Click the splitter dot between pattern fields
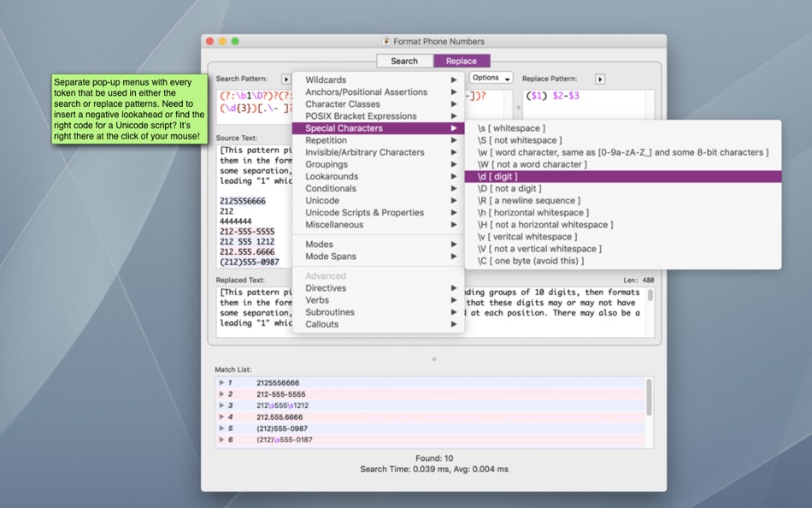Image resolution: width=812 pixels, height=508 pixels. (518, 107)
